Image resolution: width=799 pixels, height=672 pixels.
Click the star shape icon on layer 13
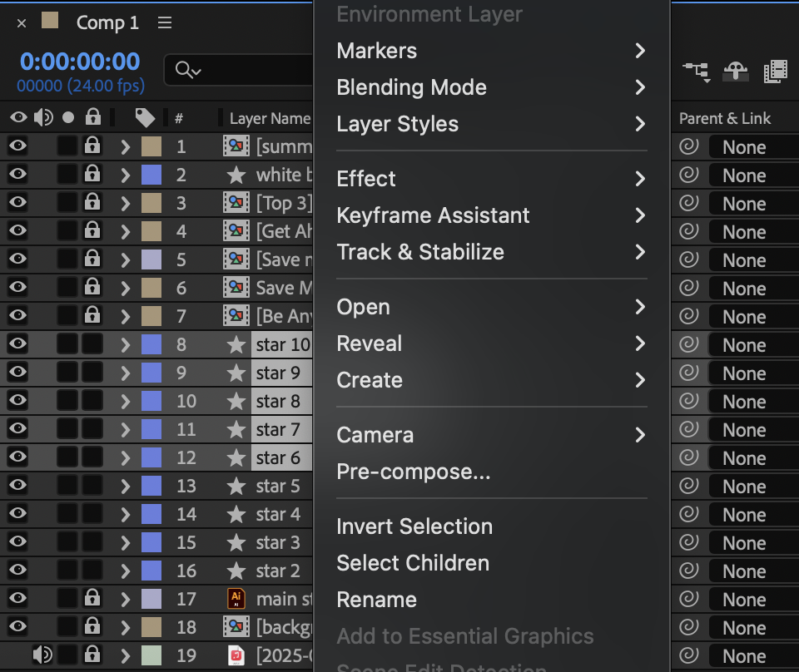(x=236, y=486)
